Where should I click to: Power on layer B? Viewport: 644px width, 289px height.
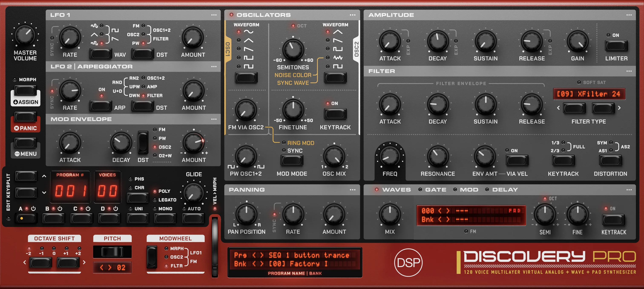coord(60,209)
